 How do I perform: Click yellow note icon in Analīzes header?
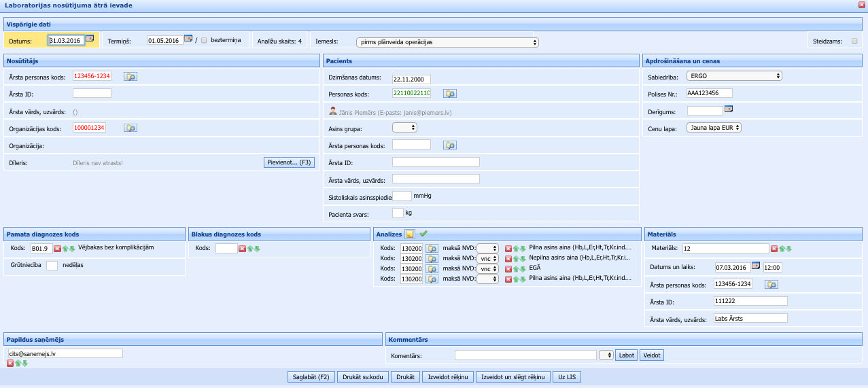410,234
